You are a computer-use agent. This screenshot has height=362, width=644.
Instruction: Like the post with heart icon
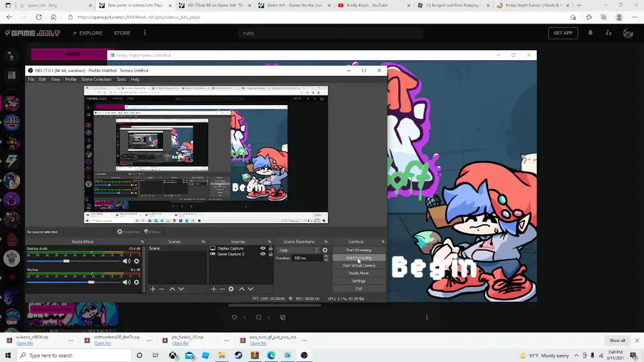[235, 317]
